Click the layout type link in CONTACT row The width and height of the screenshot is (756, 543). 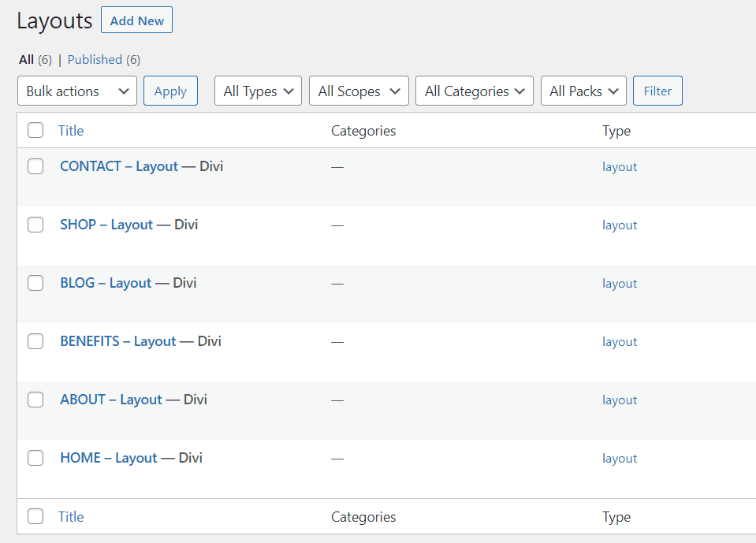pyautogui.click(x=620, y=167)
